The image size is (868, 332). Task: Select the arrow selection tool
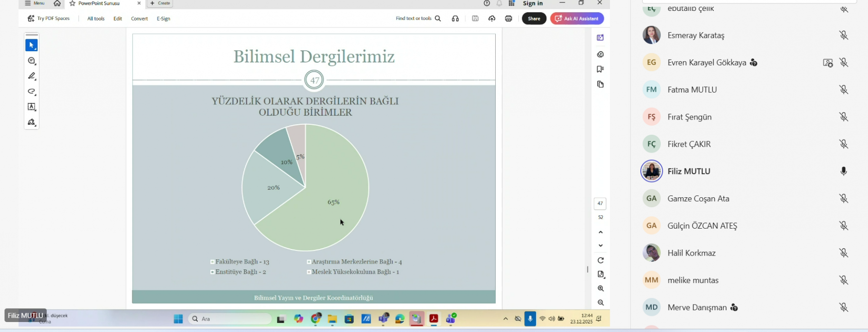pyautogui.click(x=31, y=45)
